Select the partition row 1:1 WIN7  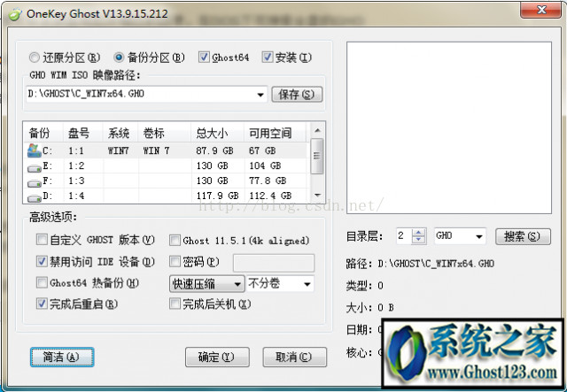(167, 150)
